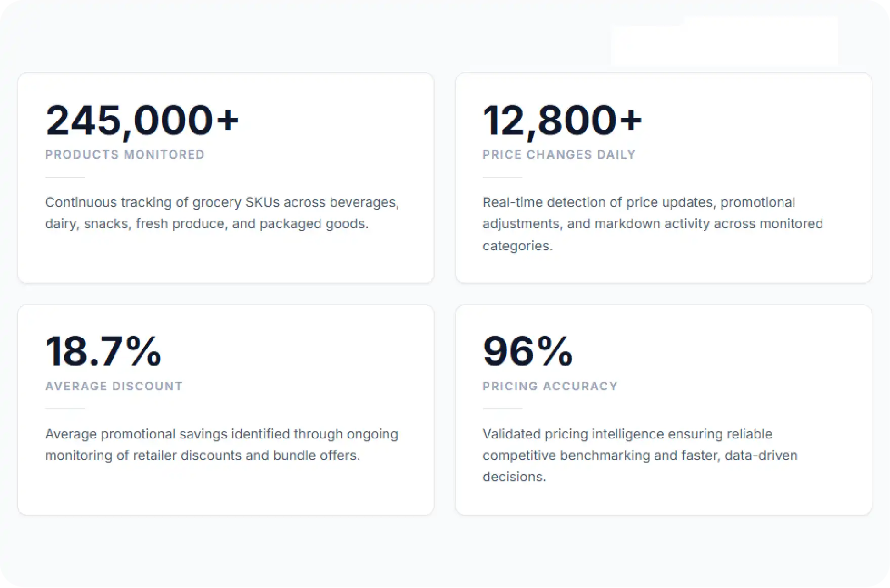The image size is (890, 588).
Task: Click the validated pricing intelligence description
Action: [x=640, y=455]
